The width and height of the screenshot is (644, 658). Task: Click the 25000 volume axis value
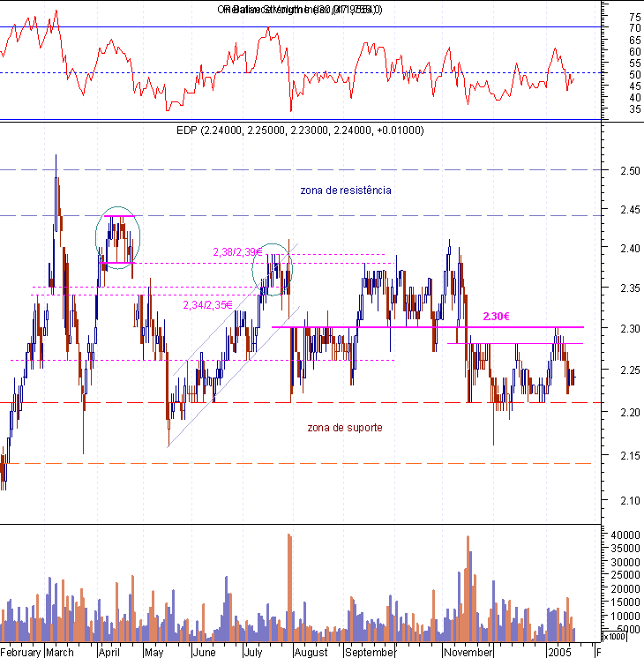point(625,575)
